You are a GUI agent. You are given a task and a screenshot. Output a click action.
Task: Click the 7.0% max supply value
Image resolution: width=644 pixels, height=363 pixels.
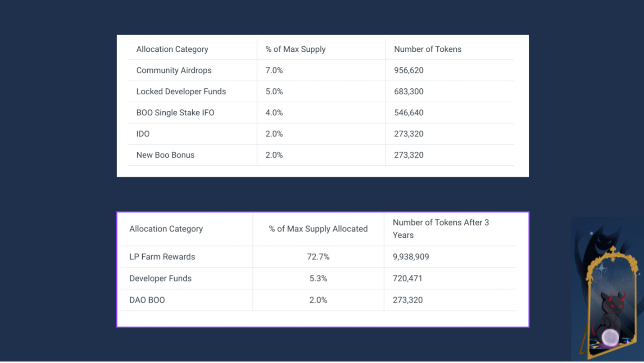tap(274, 70)
